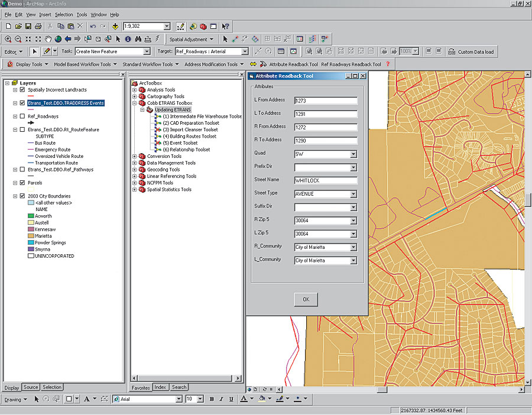The width and height of the screenshot is (532, 415).
Task: Open the ArcToolbox window via red toolbox icon
Action: (203, 27)
